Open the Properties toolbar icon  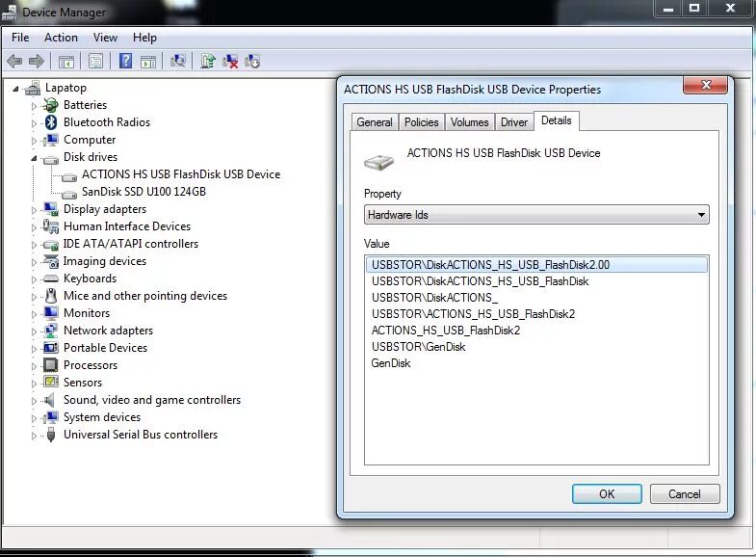[95, 62]
